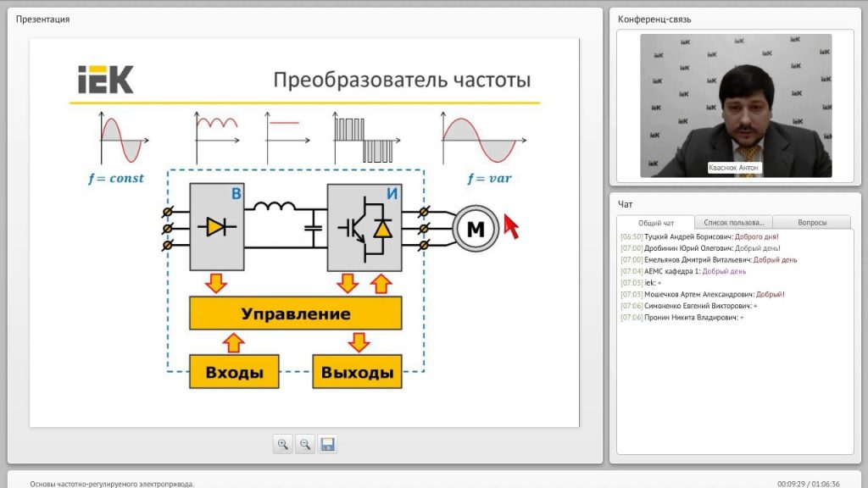Click the IEK logo on the slide
This screenshot has height=488, width=868.
(x=106, y=79)
